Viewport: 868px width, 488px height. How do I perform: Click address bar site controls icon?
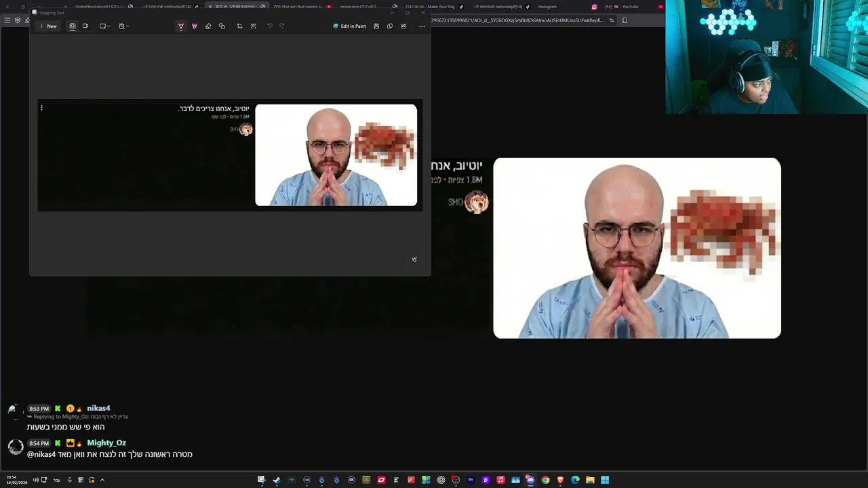click(x=612, y=20)
